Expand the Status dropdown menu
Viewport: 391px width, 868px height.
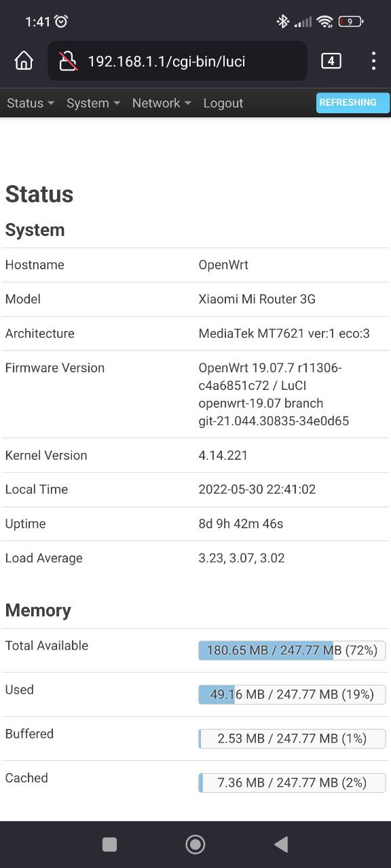31,103
